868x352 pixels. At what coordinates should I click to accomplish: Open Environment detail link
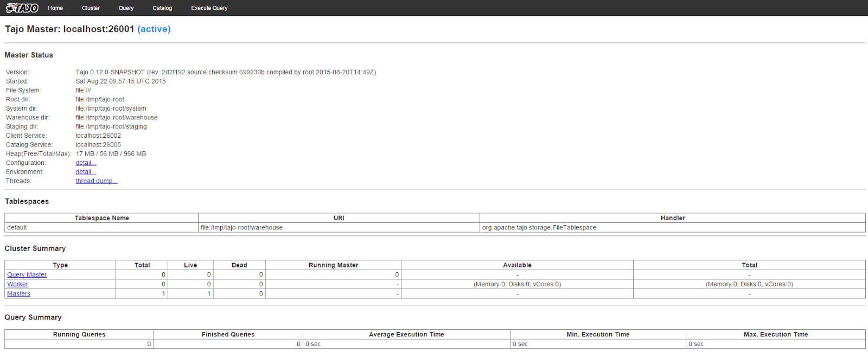point(86,172)
